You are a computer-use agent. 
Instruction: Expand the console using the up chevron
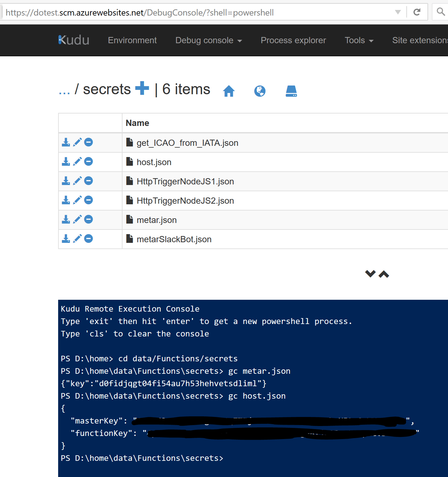[383, 274]
